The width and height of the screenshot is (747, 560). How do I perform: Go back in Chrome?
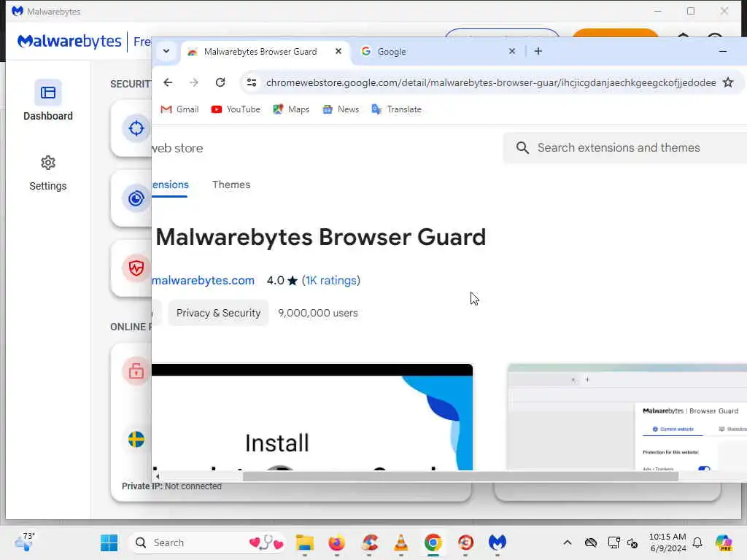[x=168, y=82]
